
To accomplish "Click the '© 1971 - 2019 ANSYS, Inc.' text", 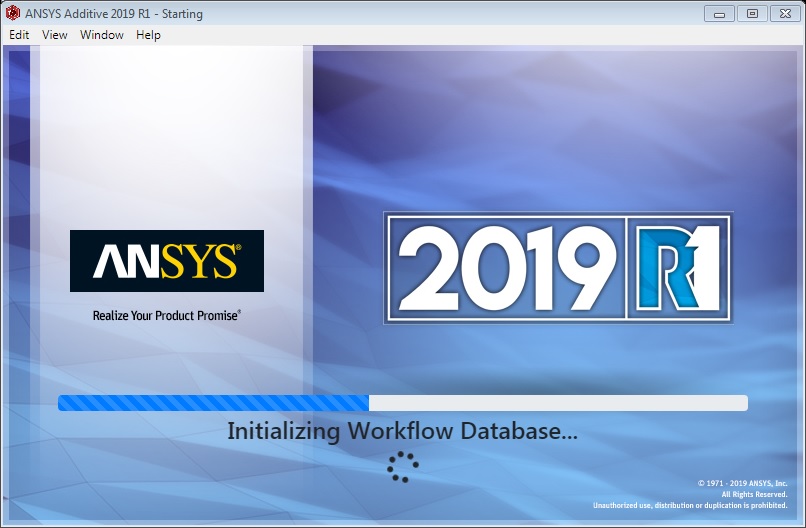I will (742, 483).
